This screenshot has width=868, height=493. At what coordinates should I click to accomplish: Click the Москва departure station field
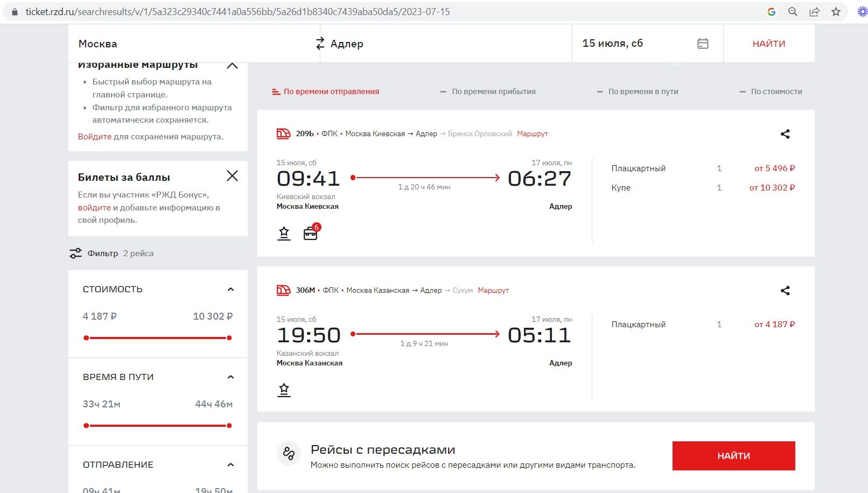pyautogui.click(x=188, y=44)
